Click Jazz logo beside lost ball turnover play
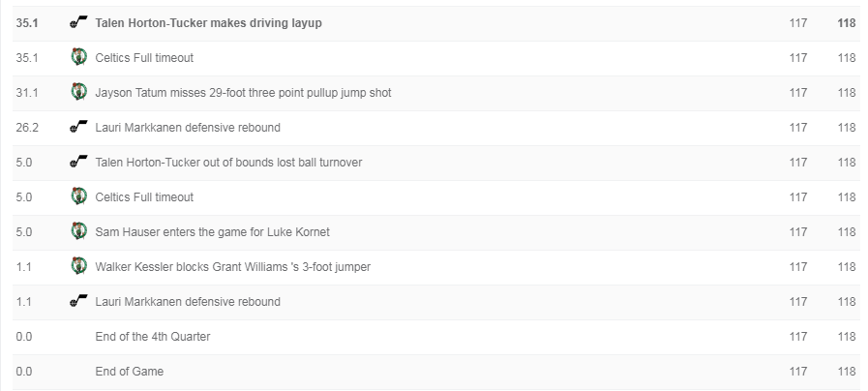868x391 pixels. pos(78,163)
